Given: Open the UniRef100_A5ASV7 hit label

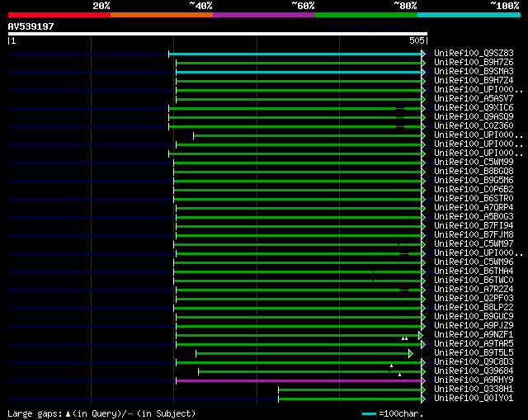Looking at the screenshot, I should (474, 99).
